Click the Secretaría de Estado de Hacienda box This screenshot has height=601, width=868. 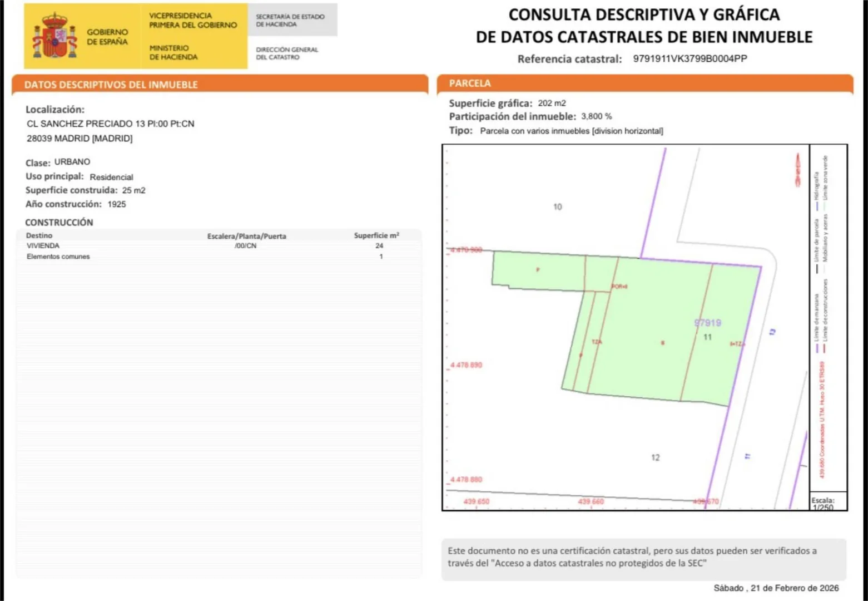coord(290,21)
